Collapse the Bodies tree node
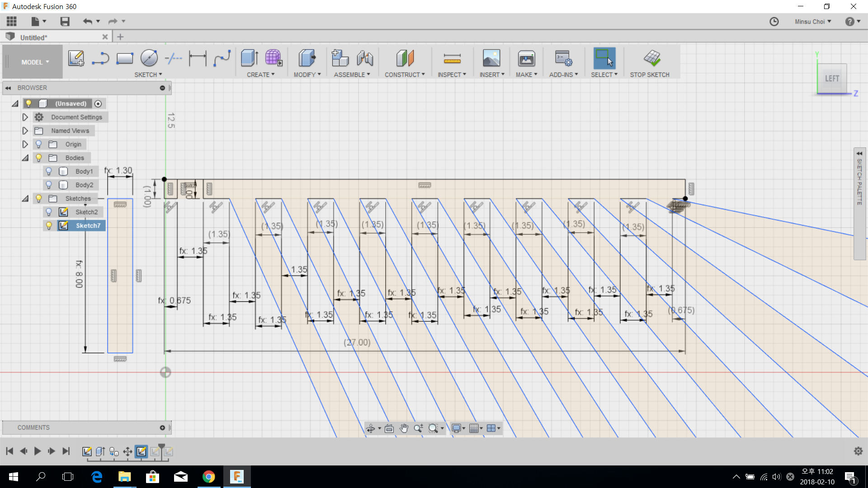868x488 pixels. click(25, 158)
